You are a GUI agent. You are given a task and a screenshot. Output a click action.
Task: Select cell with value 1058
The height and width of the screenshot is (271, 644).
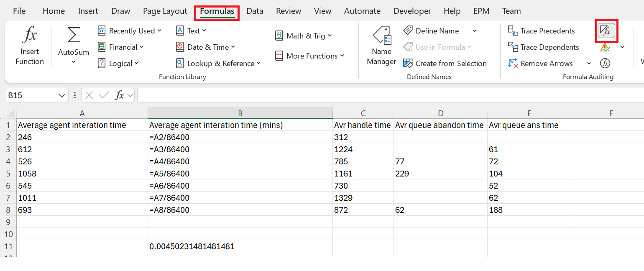click(82, 174)
